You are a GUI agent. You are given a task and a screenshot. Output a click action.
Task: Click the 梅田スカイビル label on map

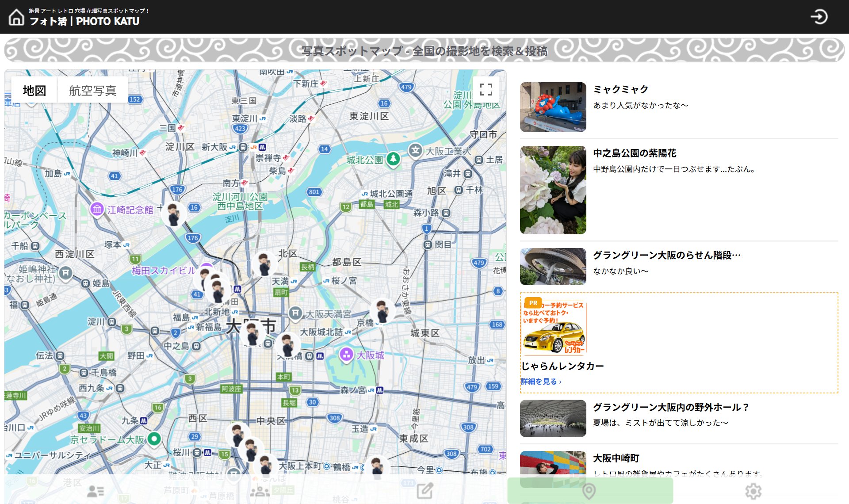click(164, 270)
